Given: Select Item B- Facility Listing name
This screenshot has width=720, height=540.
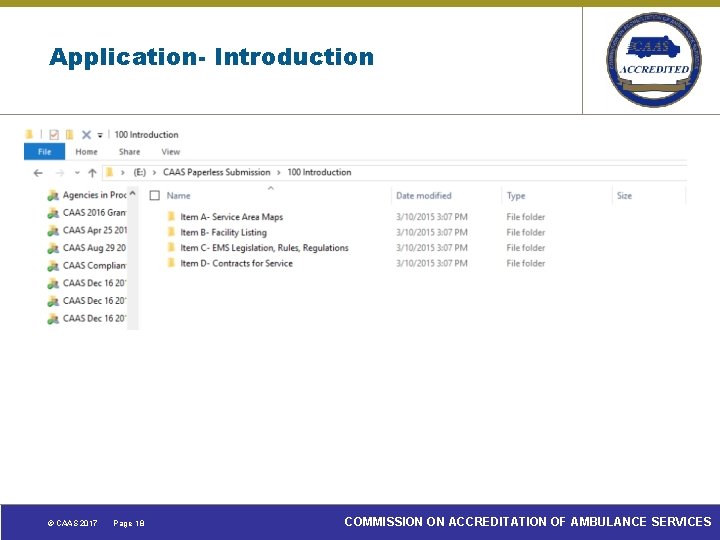Looking at the screenshot, I should click(223, 232).
